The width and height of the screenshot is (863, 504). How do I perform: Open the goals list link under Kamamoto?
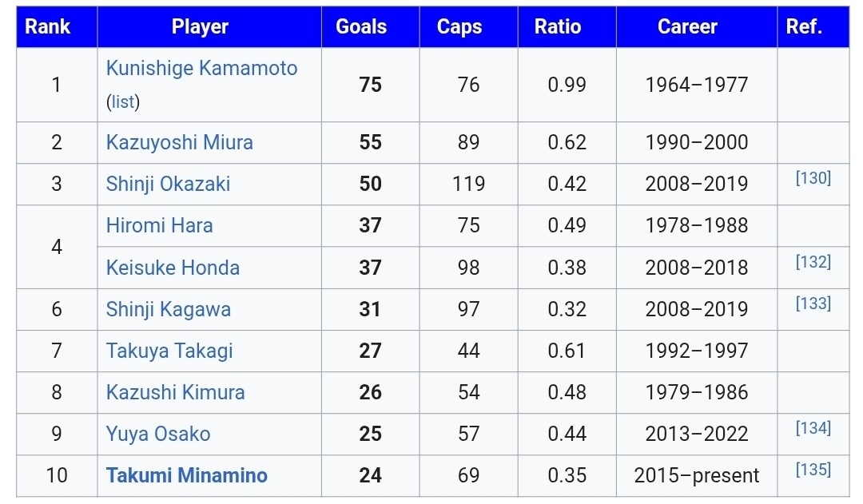click(x=122, y=102)
